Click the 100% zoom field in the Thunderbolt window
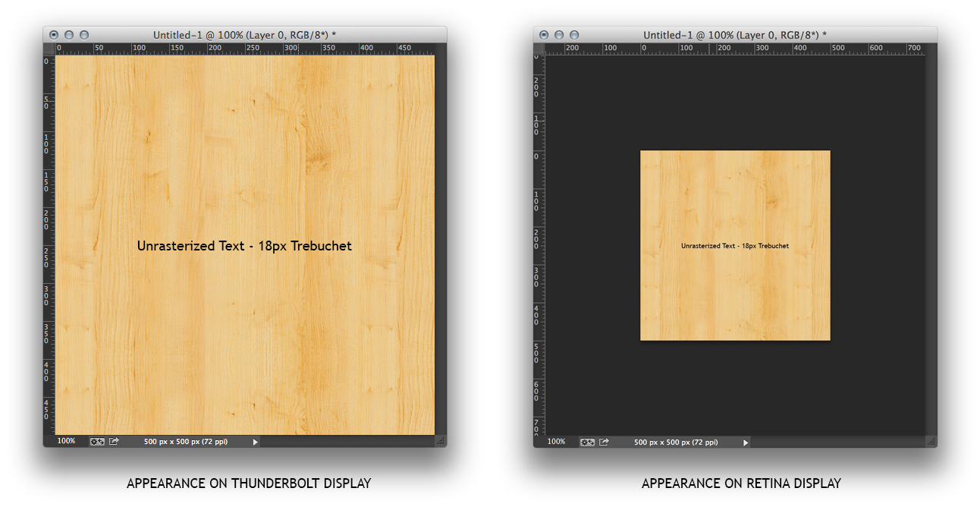980x507 pixels. [x=66, y=441]
